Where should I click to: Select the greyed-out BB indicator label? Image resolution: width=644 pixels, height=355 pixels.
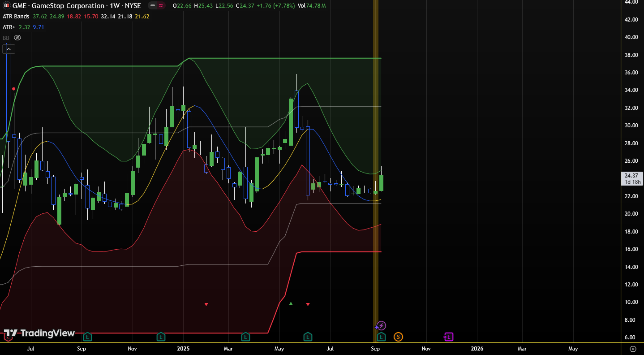(x=6, y=38)
